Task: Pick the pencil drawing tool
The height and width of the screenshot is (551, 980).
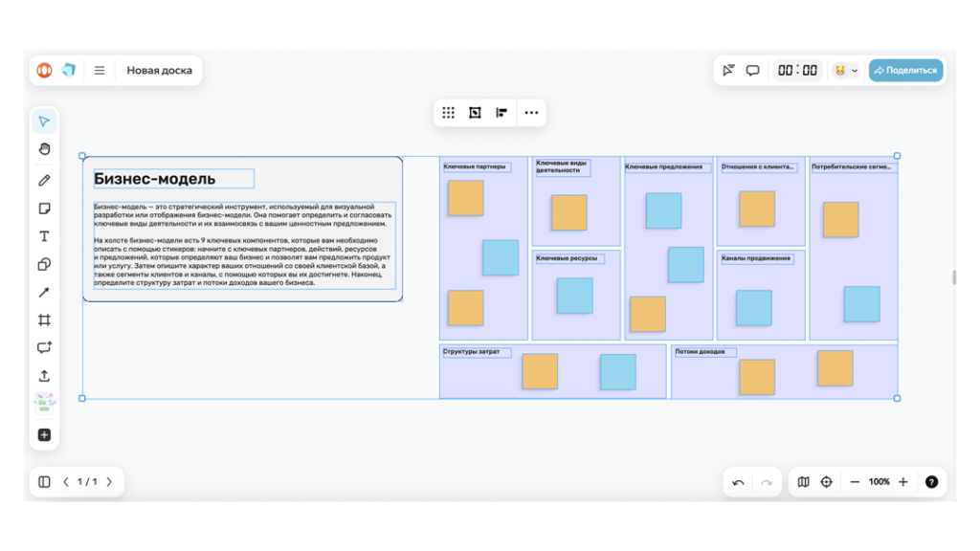Action: 44,181
